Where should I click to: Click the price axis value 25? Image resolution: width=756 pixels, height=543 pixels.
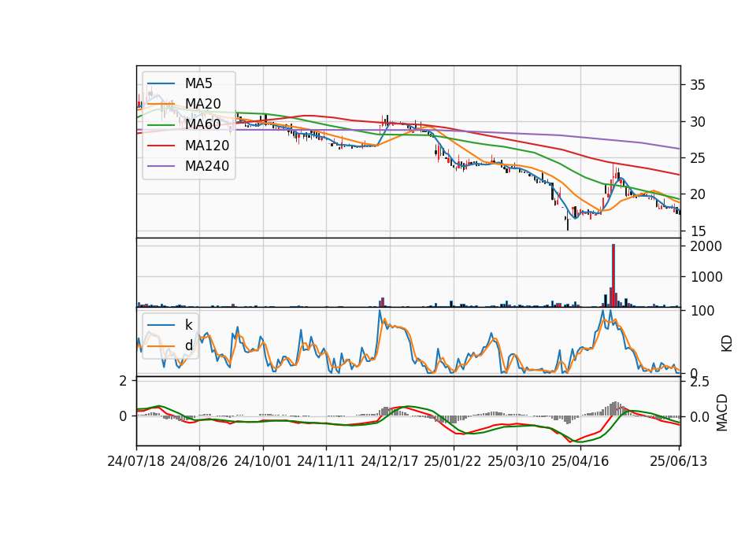[698, 158]
